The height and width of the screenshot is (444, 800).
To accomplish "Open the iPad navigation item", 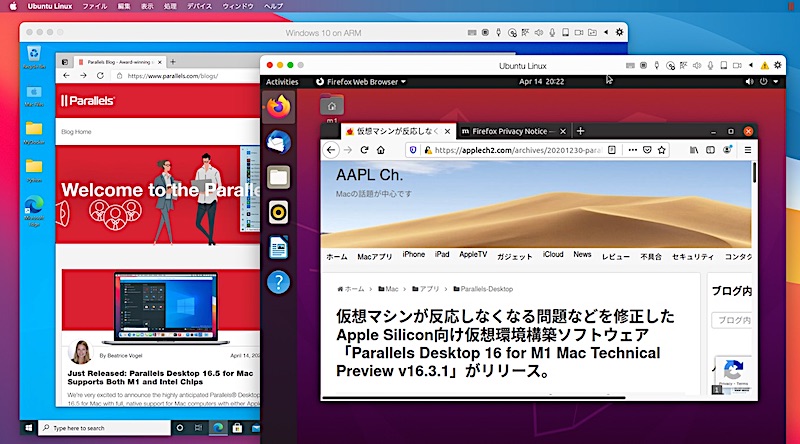I will [442, 254].
